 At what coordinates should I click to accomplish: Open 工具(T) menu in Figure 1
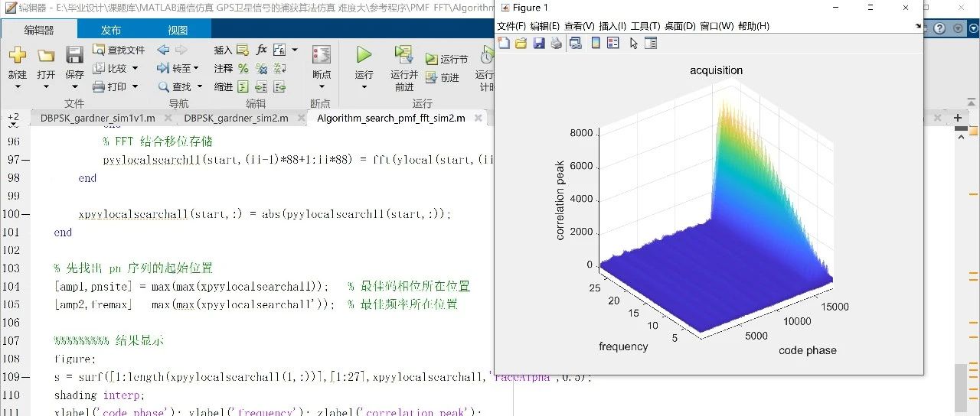click(x=645, y=26)
